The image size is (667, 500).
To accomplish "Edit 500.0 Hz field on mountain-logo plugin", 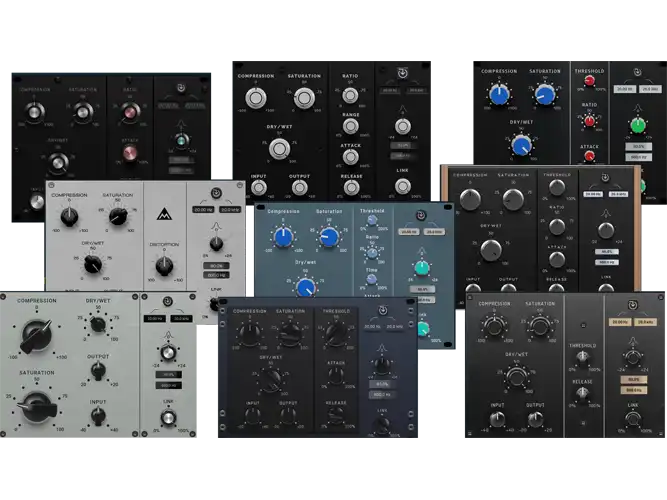I will click(217, 275).
